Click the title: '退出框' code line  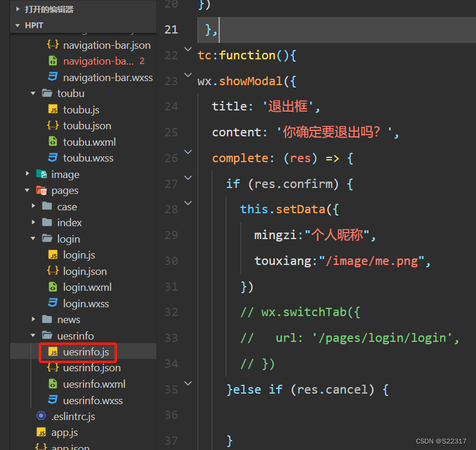point(266,106)
